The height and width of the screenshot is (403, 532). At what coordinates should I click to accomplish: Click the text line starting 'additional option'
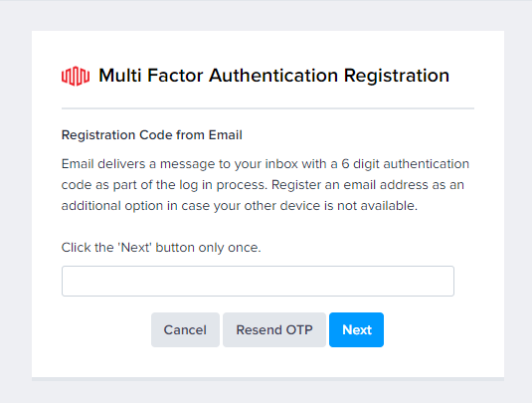[x=240, y=206]
